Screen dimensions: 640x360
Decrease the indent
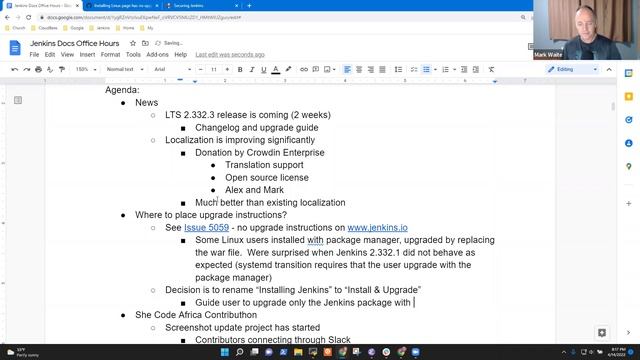464,69
